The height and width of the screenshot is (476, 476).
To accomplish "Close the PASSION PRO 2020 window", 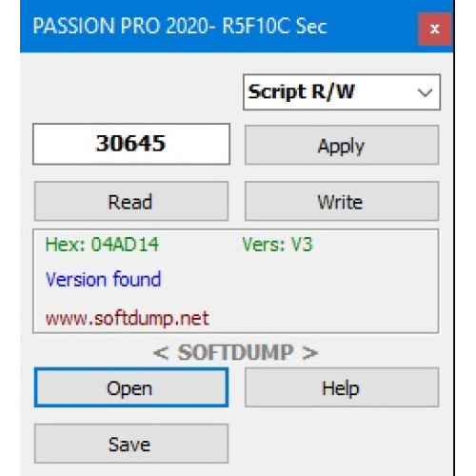I will click(435, 29).
